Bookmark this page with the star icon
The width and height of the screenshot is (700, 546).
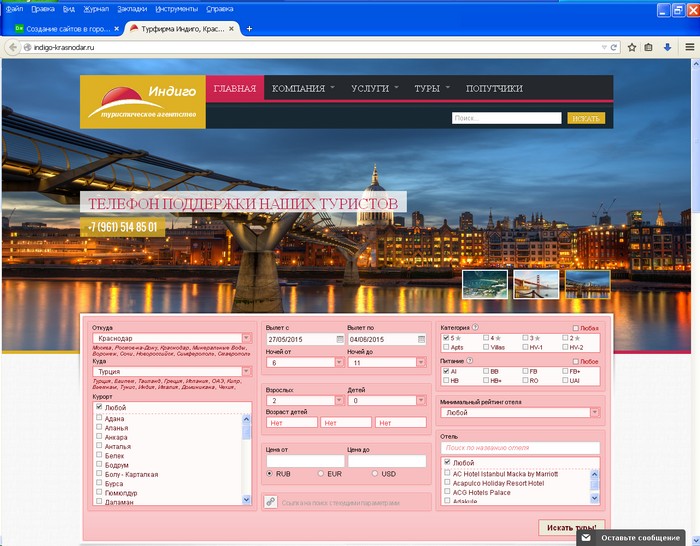632,47
